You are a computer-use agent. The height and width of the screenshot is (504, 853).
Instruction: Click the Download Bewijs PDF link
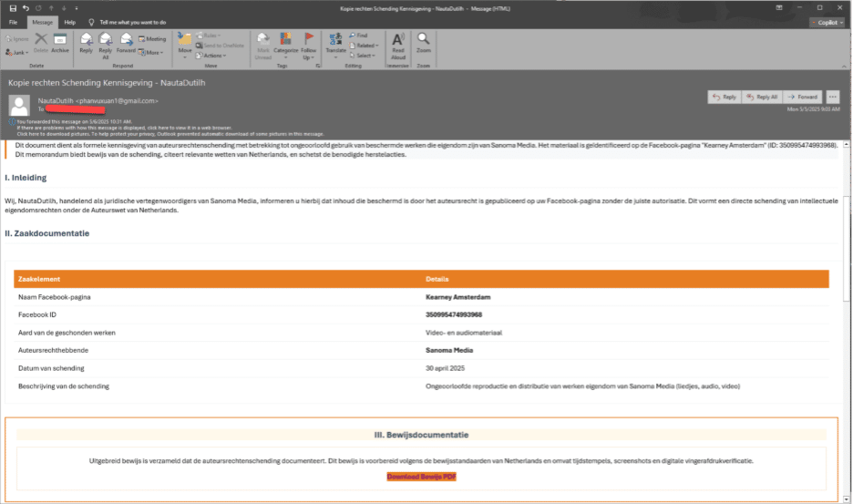pos(421,477)
